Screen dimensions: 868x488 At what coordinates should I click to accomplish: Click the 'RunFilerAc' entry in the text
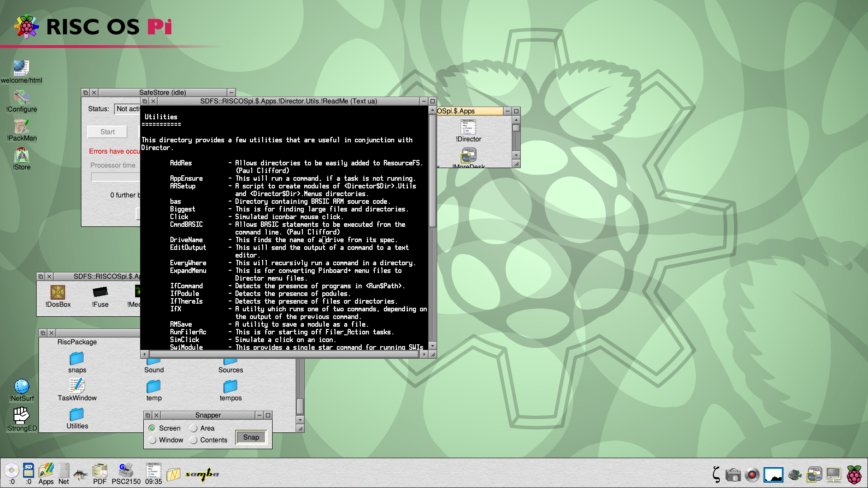(x=188, y=332)
